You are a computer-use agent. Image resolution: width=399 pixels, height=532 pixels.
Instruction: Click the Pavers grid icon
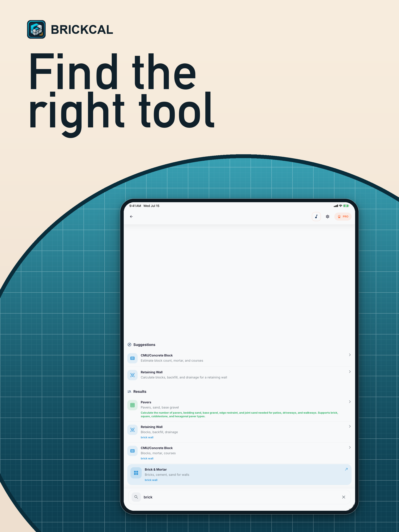click(x=133, y=405)
